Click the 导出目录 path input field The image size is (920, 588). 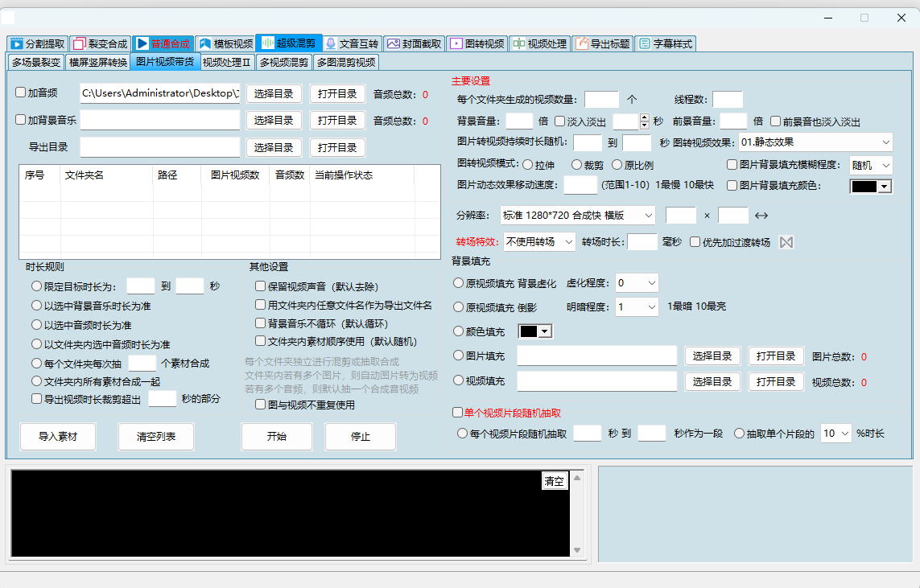(159, 147)
